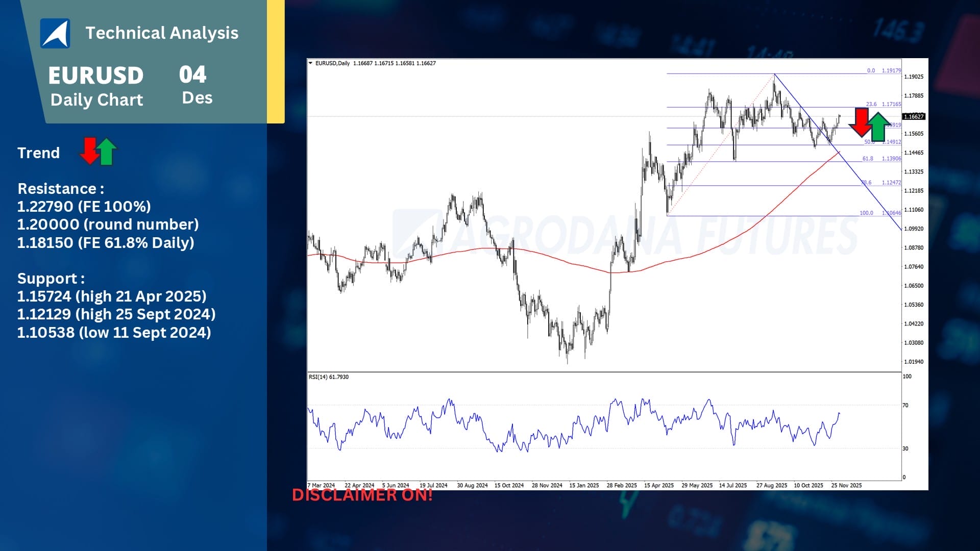Click the DISCLAIMER ON! red text
This screenshot has height=551, width=980.
pos(362,495)
